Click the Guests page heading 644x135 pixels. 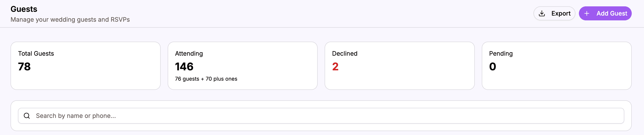[x=24, y=9]
